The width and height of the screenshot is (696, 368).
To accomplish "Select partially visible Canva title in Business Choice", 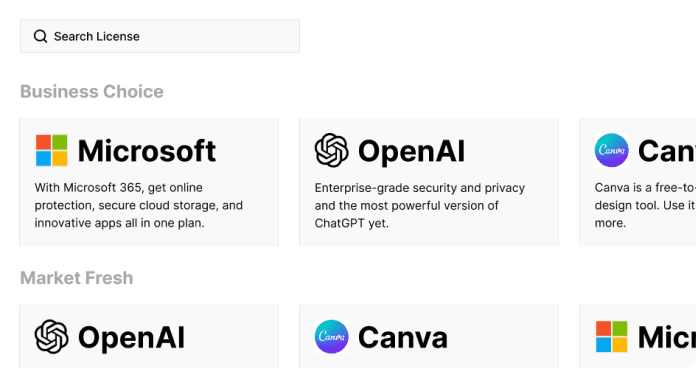I will (667, 151).
